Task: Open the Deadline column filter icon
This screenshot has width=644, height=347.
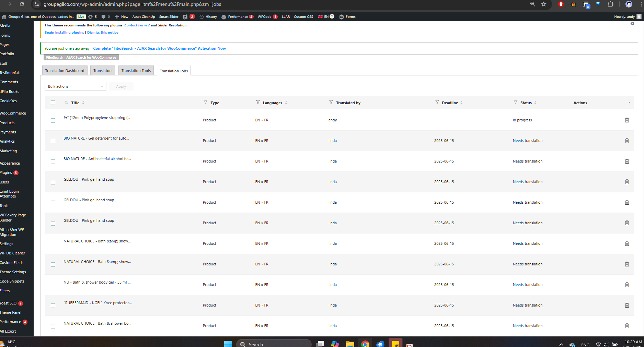Action: click(x=437, y=102)
